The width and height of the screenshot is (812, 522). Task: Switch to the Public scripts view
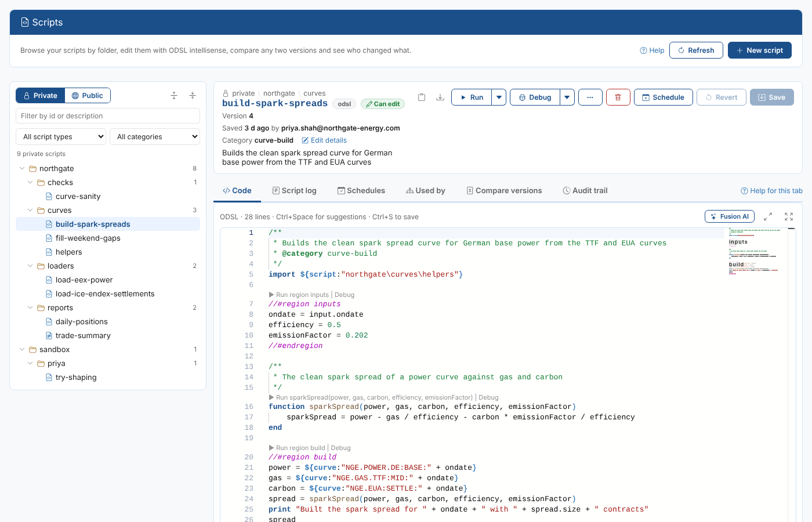coord(87,96)
